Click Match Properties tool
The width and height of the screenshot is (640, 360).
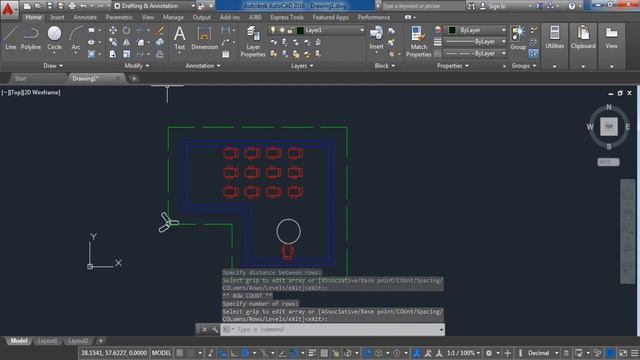point(418,41)
